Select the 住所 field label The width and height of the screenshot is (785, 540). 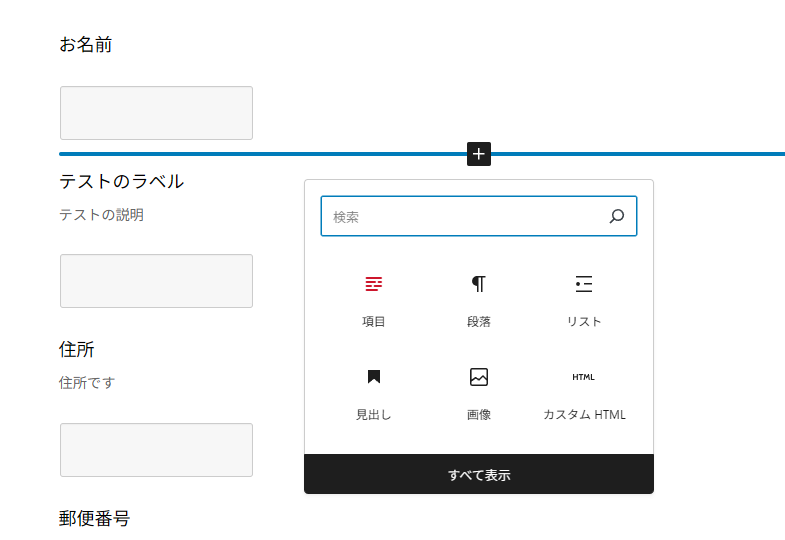pos(77,349)
